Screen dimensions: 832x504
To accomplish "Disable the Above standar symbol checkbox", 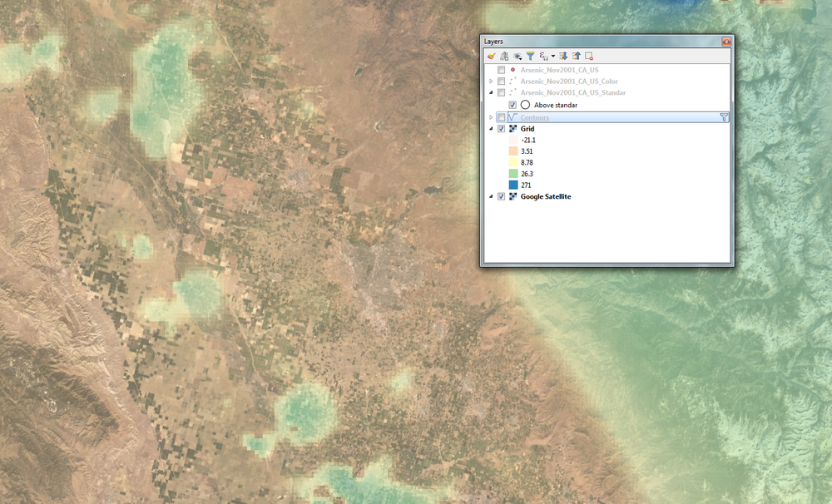I will tap(512, 105).
